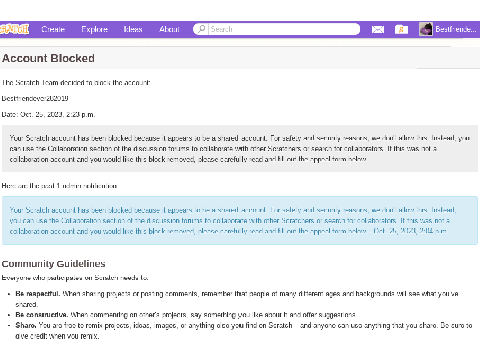480x360 pixels.
Task: Open the Create menu item
Action: 53,29
